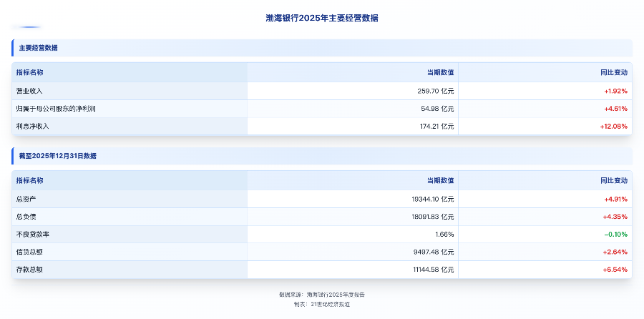Screen dimensions: 644x319
Task: Click the title 渤海银行2025年主要经营数据
Action: (321, 18)
